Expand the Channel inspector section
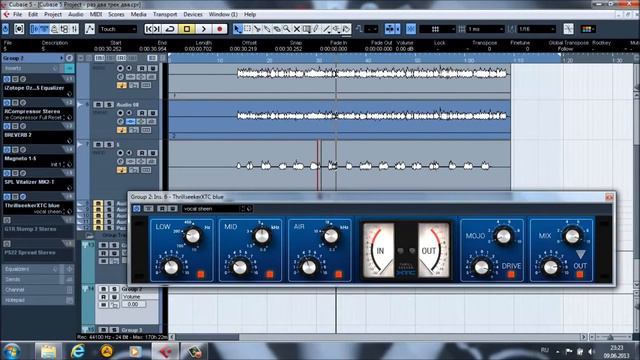 tap(38, 290)
